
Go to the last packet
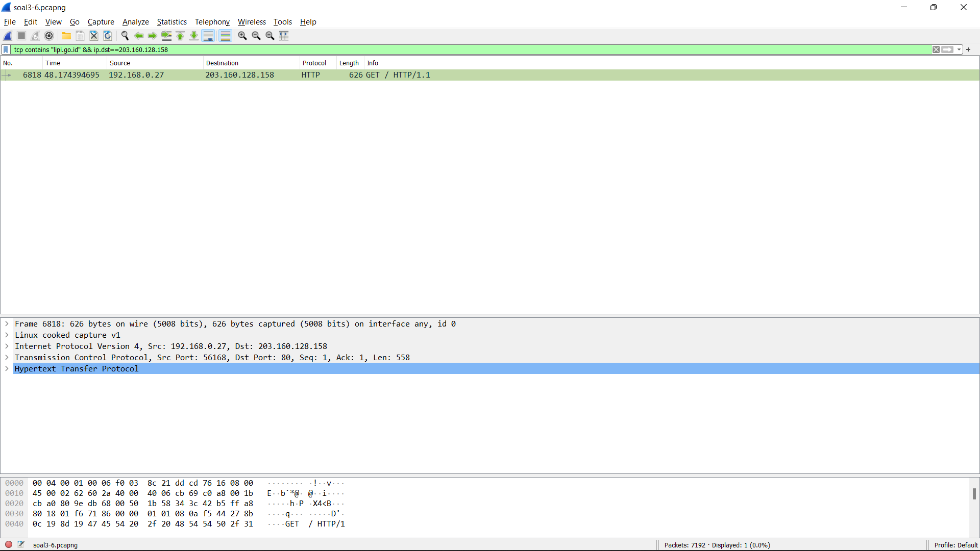point(193,36)
